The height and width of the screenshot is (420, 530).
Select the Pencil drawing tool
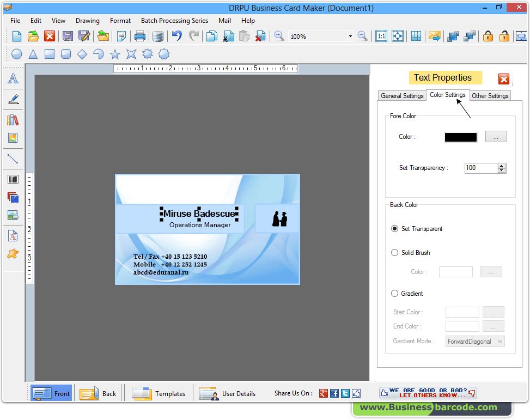pos(13,99)
